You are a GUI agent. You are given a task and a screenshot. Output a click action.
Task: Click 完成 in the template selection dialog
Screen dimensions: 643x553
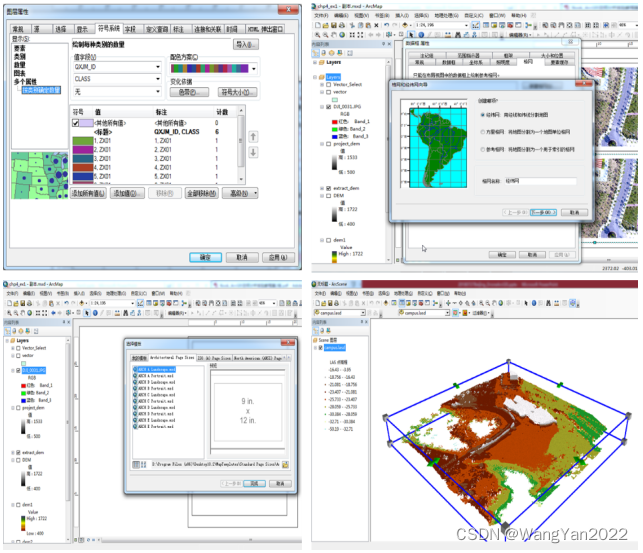click(254, 484)
